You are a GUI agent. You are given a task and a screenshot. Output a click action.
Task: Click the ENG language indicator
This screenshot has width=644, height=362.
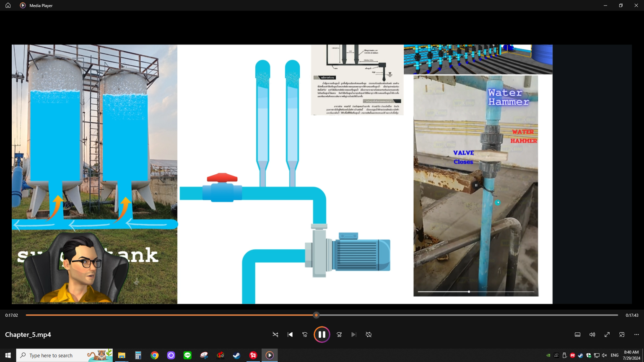click(x=615, y=355)
